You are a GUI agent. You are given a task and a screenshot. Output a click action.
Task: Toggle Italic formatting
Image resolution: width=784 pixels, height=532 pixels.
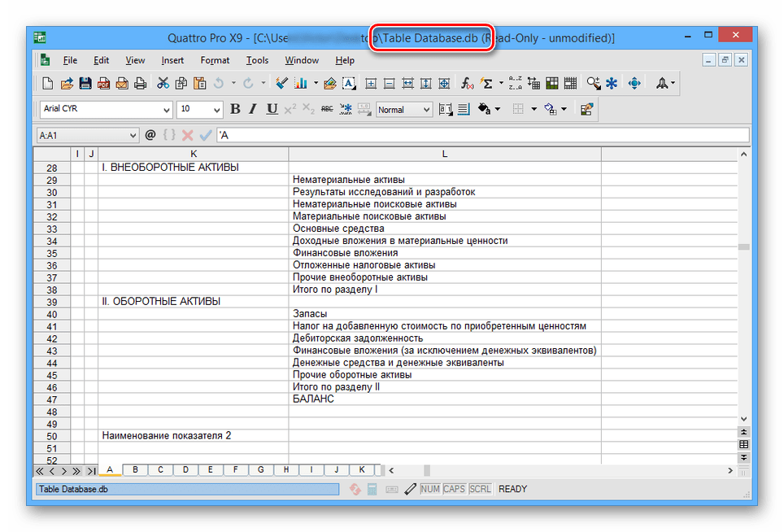coord(254,109)
